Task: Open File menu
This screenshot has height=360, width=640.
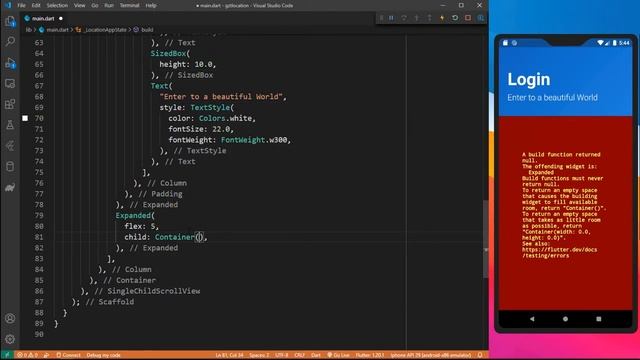Action: click(22, 5)
